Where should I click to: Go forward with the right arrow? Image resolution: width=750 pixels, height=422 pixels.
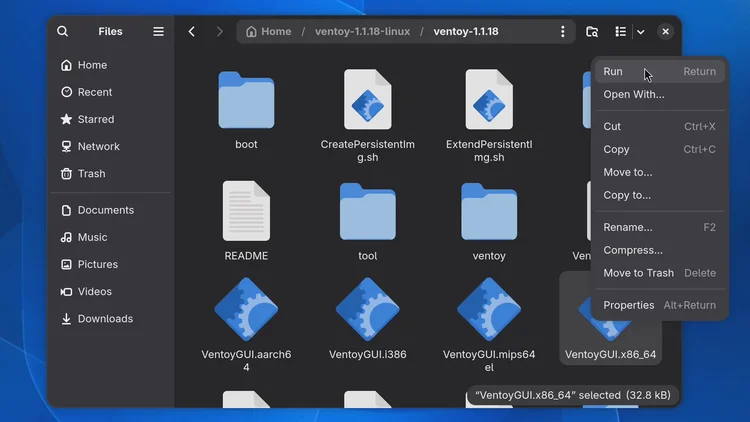(220, 32)
